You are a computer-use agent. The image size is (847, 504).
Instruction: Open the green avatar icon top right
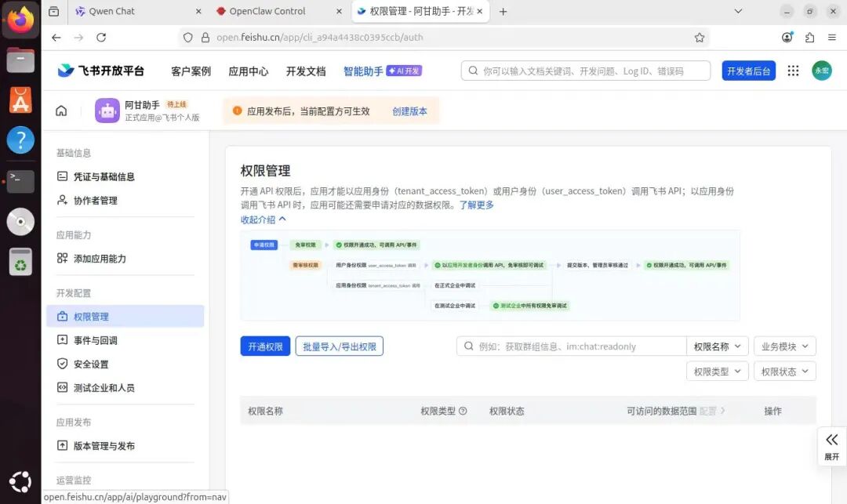point(820,71)
